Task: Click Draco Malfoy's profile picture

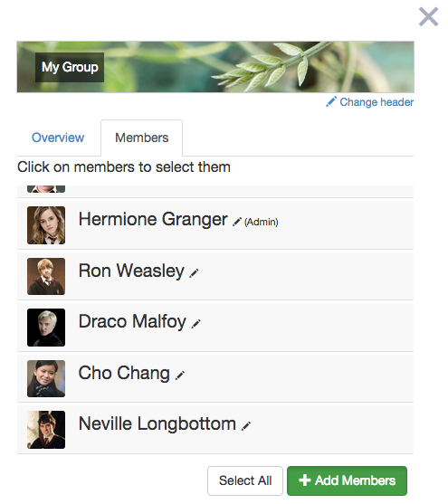Action: coord(46,328)
